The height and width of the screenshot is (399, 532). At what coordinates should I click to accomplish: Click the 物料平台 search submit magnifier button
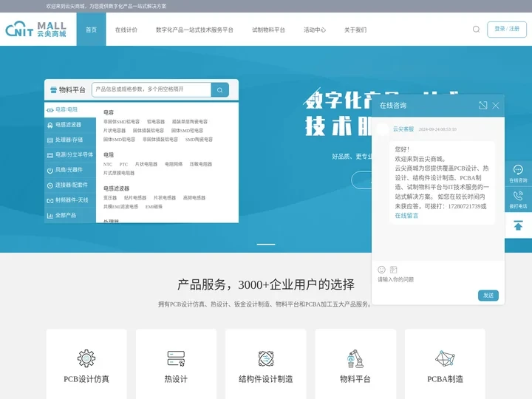coord(220,90)
